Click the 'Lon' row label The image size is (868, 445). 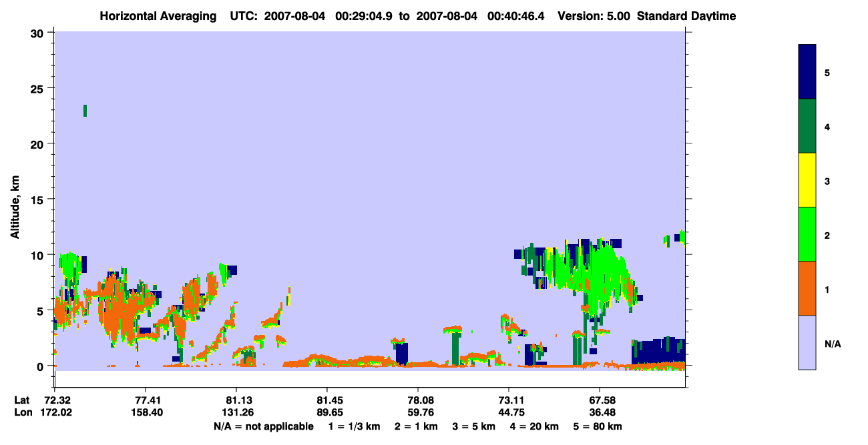click(23, 412)
